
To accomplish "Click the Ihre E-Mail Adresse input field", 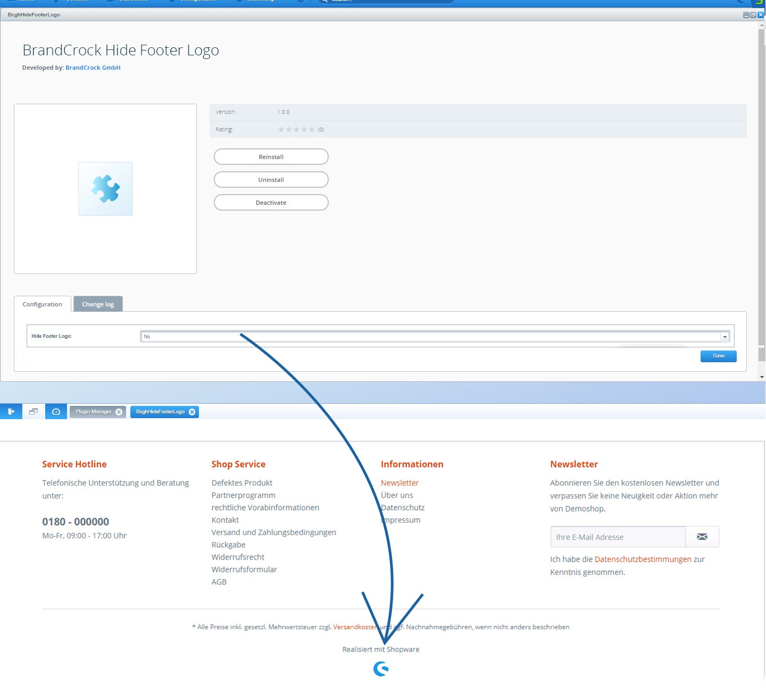I will coord(618,537).
